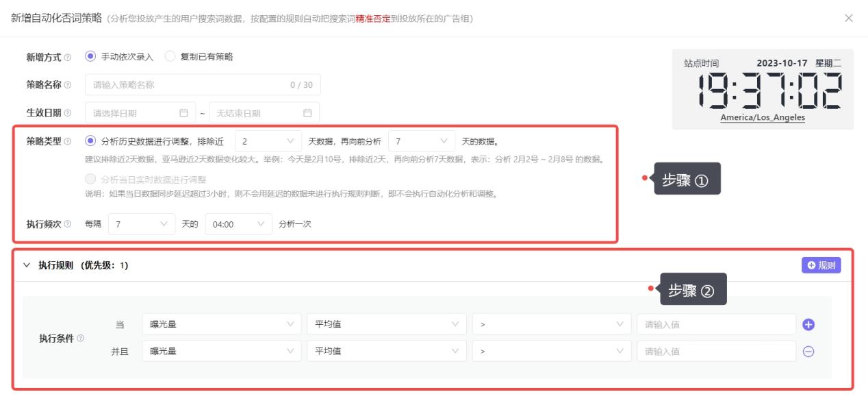The height and width of the screenshot is (403, 868).
Task: Click the 19:37:02 station clock display
Action: tap(770, 90)
